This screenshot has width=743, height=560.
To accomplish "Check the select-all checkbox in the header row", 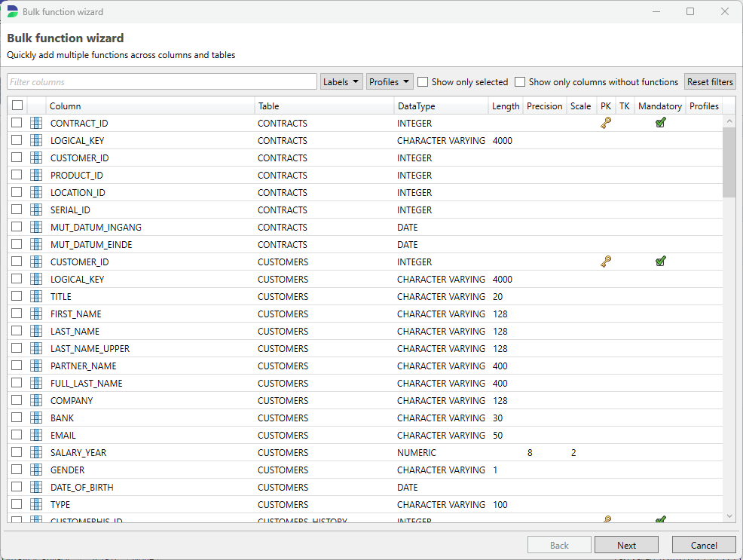I will coord(17,106).
